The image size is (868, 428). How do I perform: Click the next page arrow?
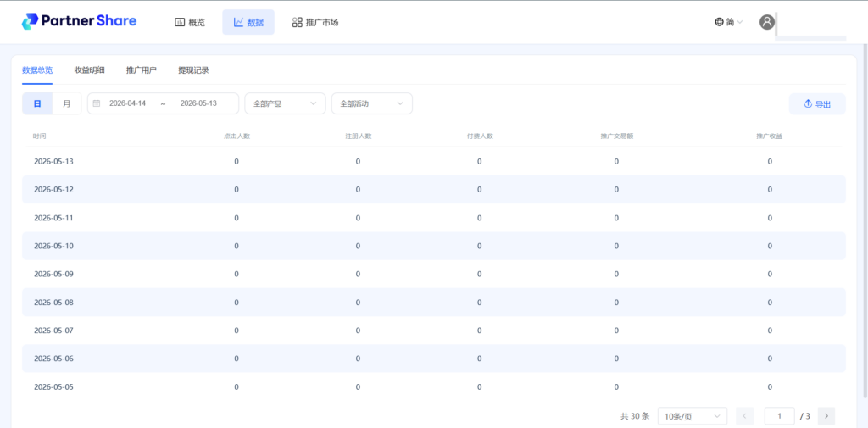click(x=826, y=416)
